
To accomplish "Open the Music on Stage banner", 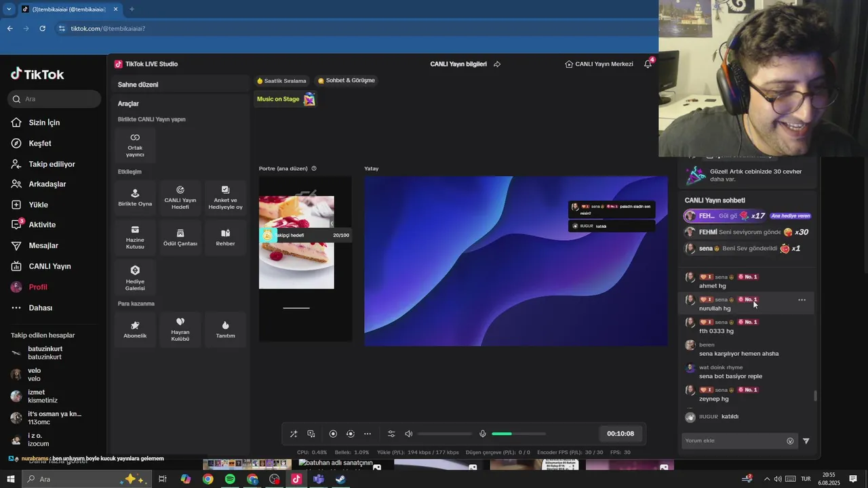I will (286, 99).
